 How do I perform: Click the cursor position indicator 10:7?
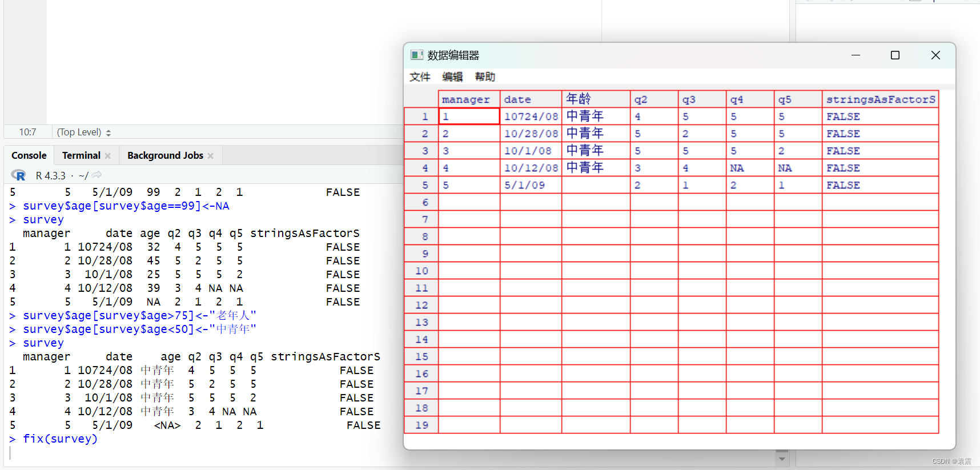pos(27,132)
